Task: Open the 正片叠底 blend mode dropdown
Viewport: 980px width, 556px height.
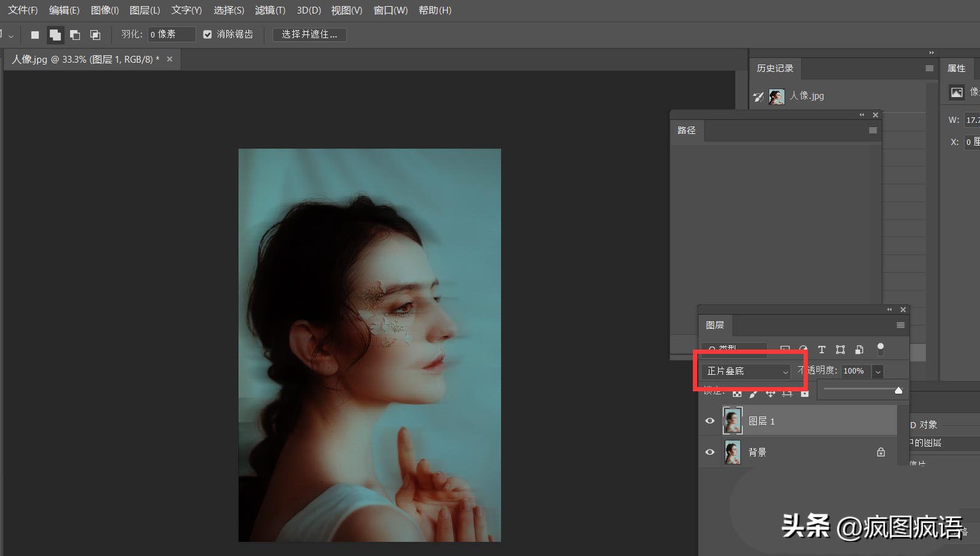Action: [x=746, y=371]
